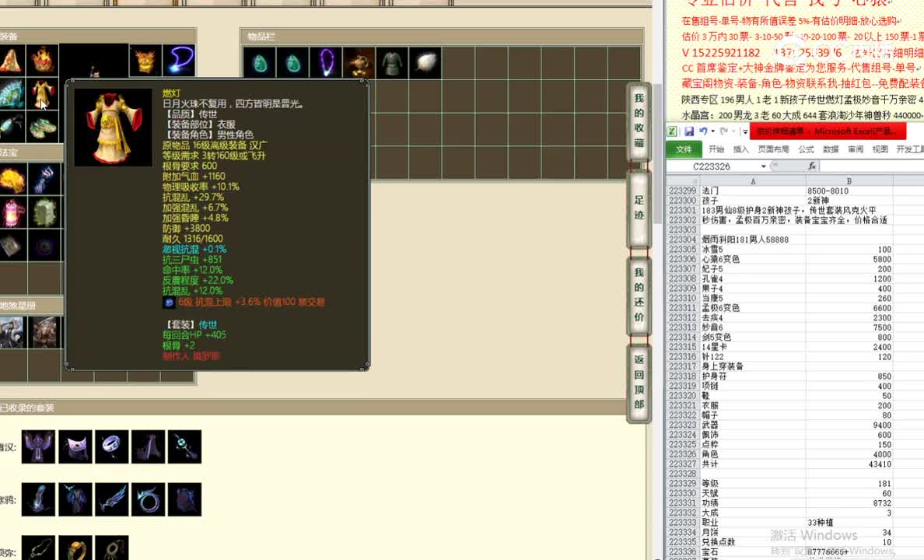This screenshot has width=924, height=560.
Task: Select the golden treasure icon under 法宝
Action: tap(12, 179)
